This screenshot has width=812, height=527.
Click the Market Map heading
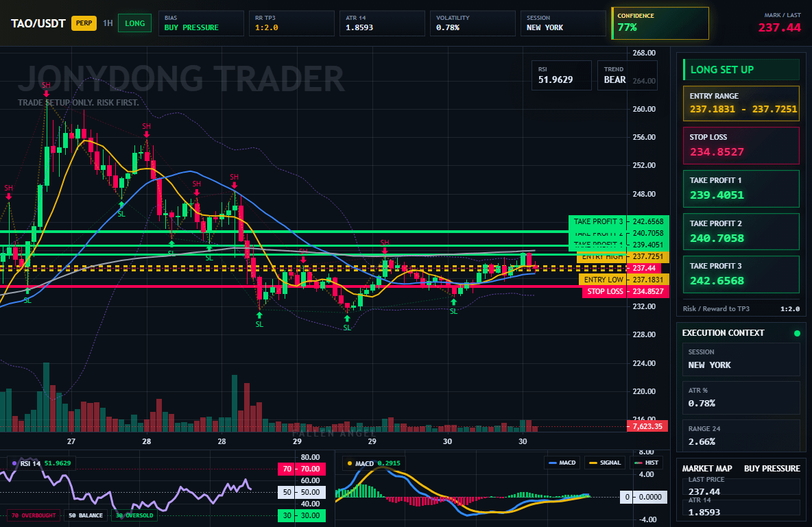707,469
